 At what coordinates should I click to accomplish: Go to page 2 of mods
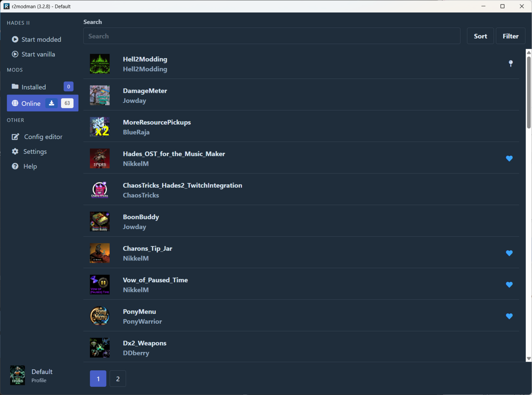pos(118,379)
